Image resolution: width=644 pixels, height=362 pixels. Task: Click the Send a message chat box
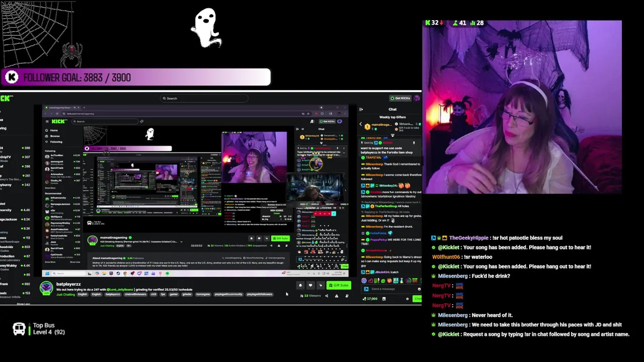[391, 289]
